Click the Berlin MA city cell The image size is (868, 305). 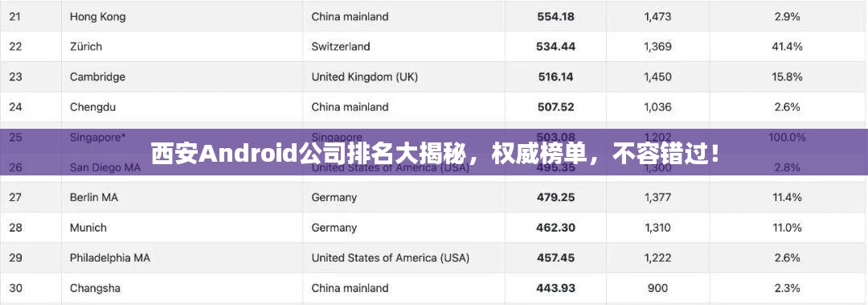93,197
